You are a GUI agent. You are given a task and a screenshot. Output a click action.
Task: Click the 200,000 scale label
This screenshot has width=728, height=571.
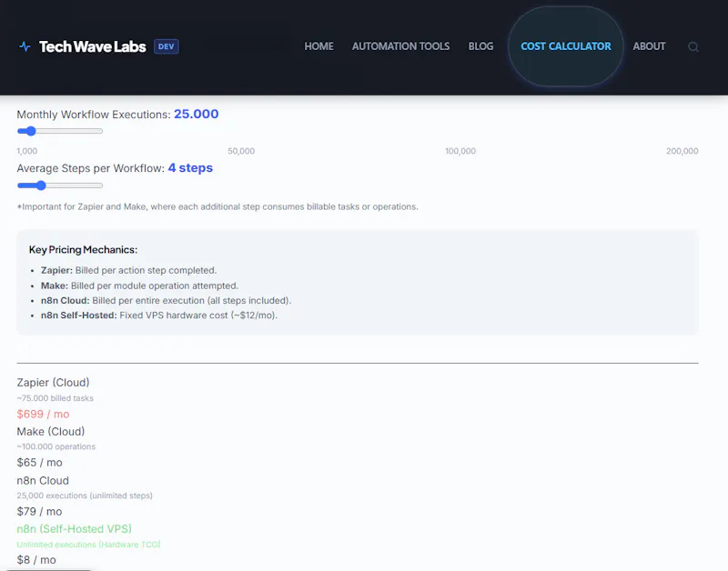[682, 151]
